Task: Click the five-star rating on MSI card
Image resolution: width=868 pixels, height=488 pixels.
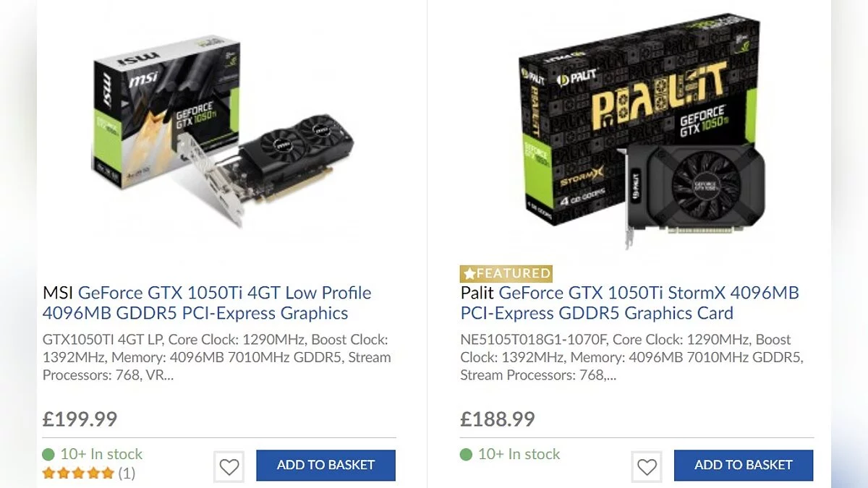Action: [78, 474]
